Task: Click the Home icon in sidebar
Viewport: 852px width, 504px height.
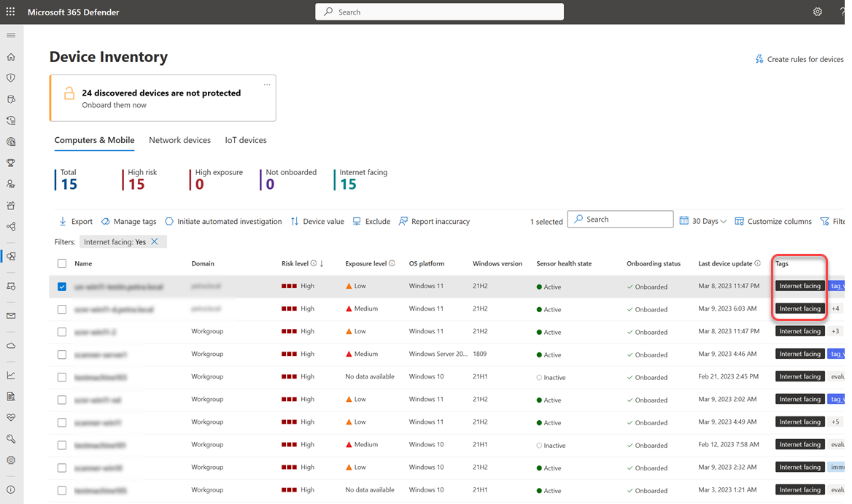Action: point(11,57)
